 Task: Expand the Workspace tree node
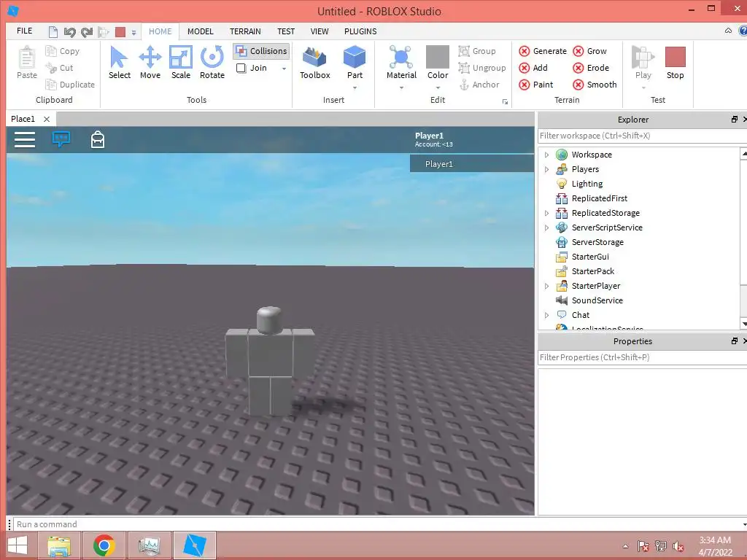(547, 155)
